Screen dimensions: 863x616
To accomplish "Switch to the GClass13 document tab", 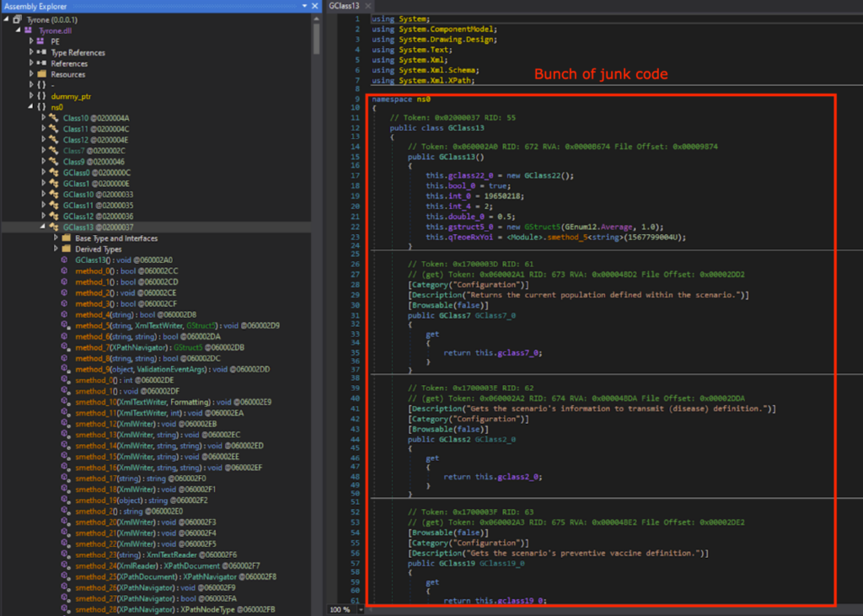I will click(x=344, y=5).
